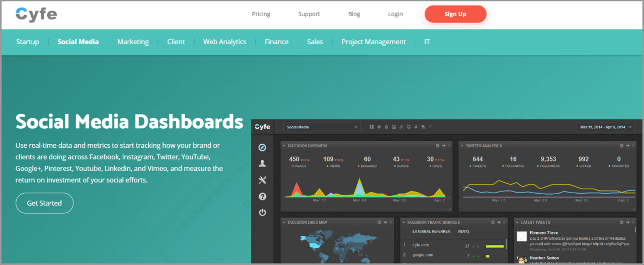Open the Pricing link
Screen dimensions: 644x265
[261, 14]
